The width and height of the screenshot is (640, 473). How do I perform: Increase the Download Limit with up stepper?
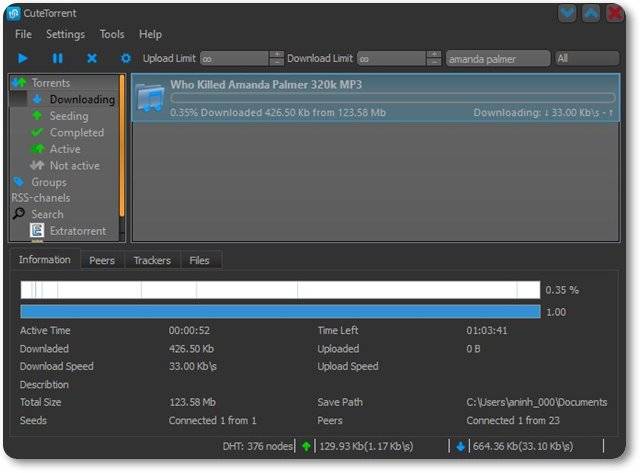[x=433, y=55]
